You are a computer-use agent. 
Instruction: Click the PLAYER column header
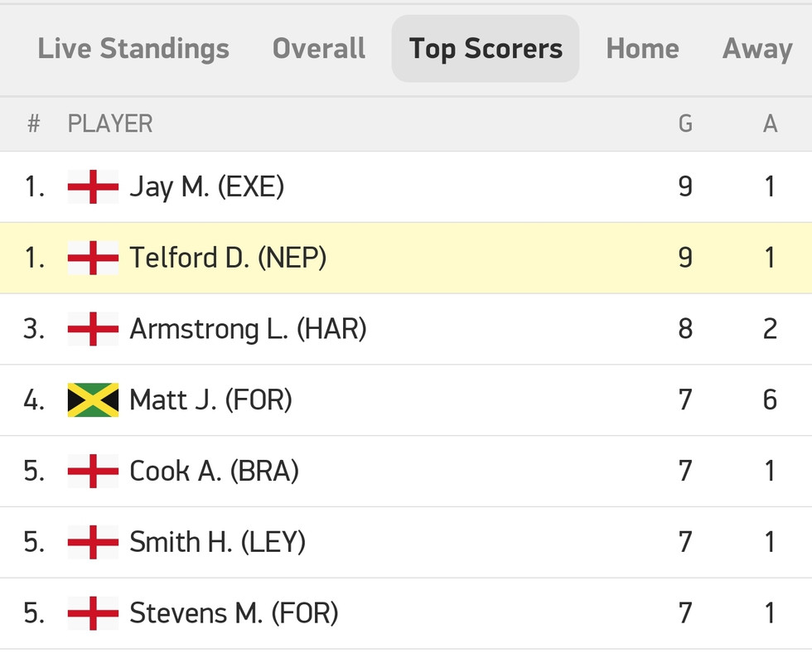pyautogui.click(x=110, y=123)
